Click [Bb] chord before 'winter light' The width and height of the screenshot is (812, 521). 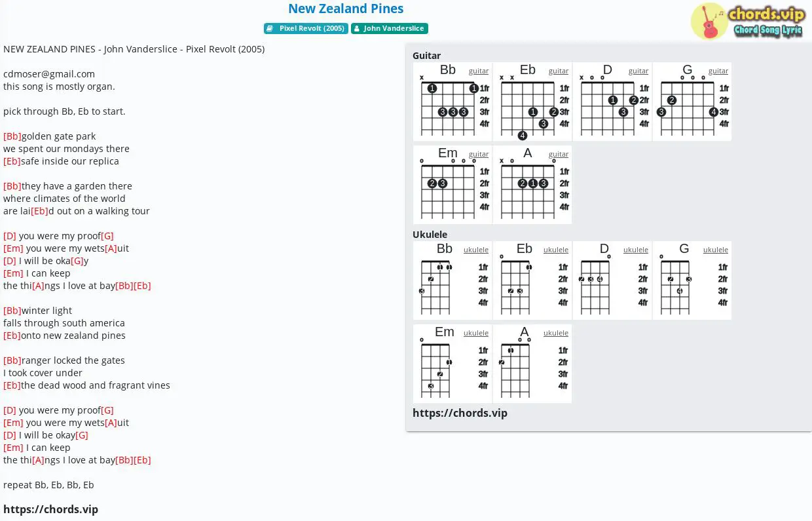12,311
